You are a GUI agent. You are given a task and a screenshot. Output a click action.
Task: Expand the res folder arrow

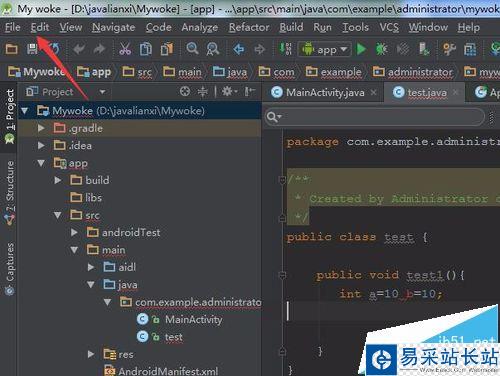click(x=91, y=354)
